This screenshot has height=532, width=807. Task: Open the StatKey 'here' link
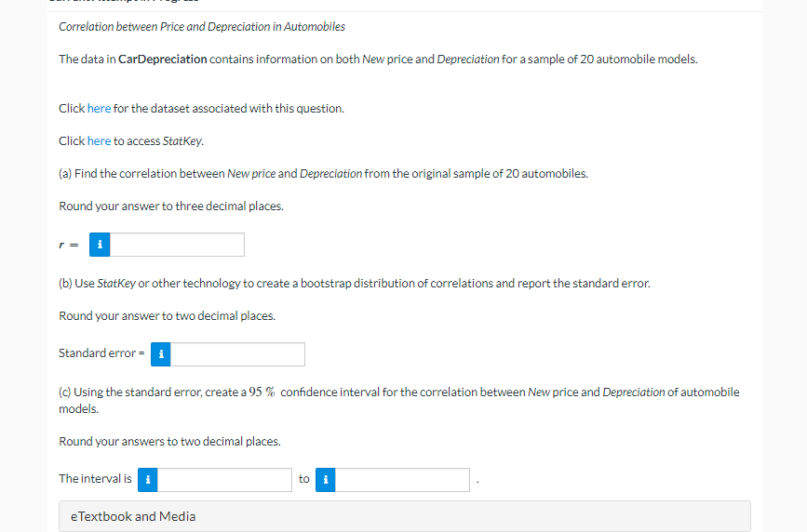(x=99, y=141)
